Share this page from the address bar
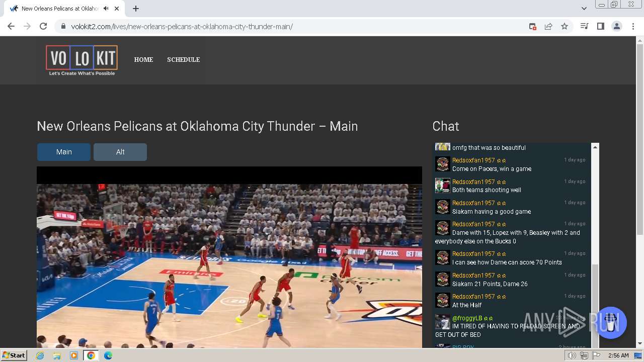Image resolution: width=644 pixels, height=362 pixels. click(x=548, y=26)
